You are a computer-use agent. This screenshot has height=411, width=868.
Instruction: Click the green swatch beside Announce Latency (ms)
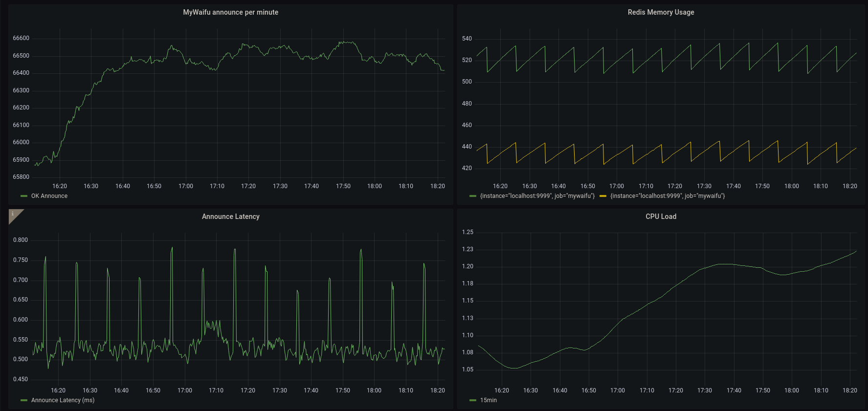point(24,400)
